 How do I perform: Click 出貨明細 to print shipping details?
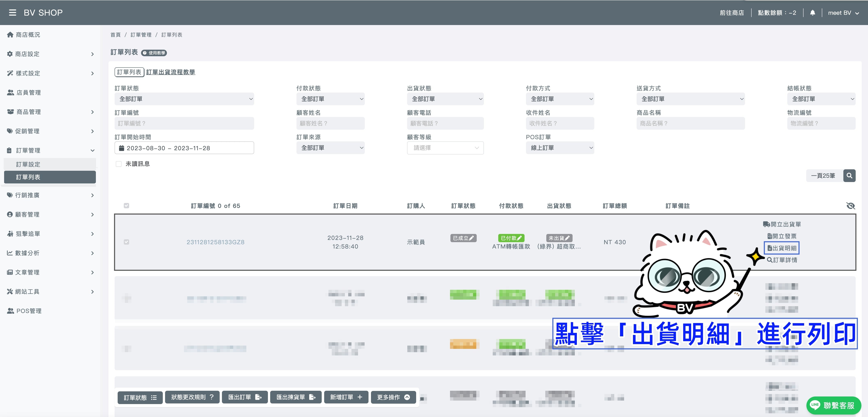pos(782,248)
